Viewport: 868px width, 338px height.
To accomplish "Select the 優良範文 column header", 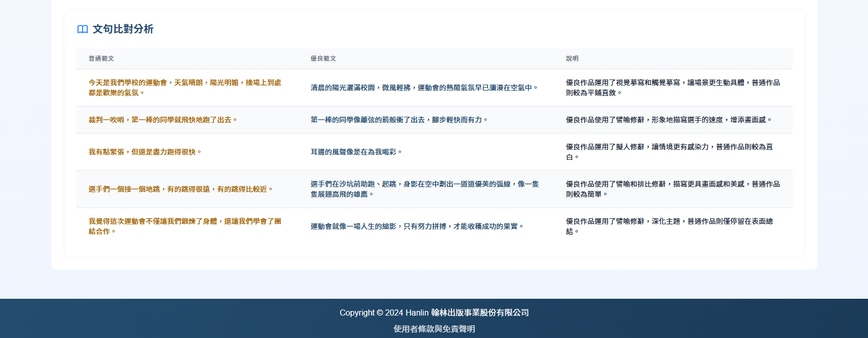I will pos(323,59).
